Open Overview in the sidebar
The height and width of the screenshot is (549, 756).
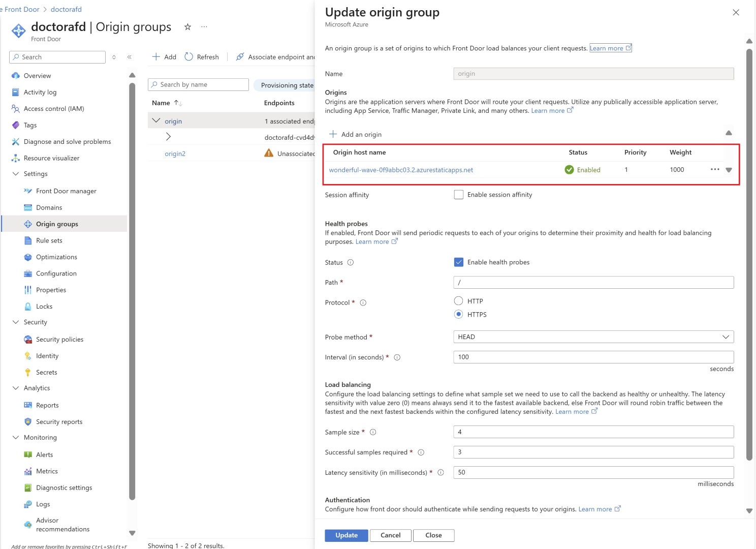click(x=37, y=76)
